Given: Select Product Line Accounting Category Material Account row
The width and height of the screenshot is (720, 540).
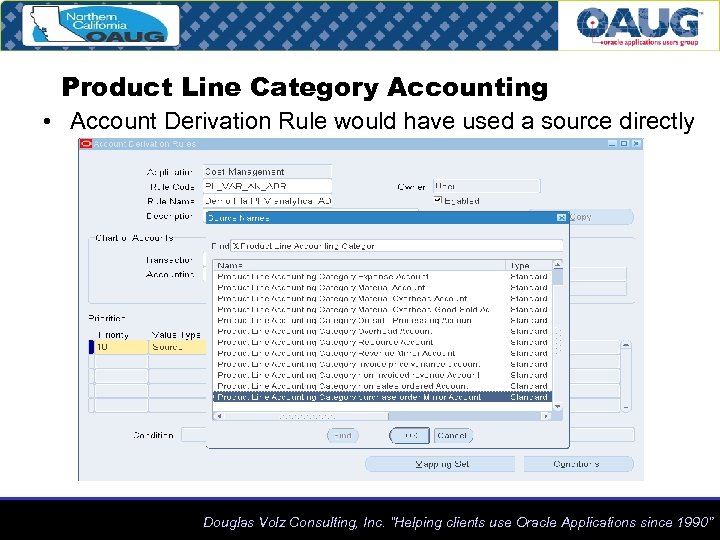Looking at the screenshot, I should (x=382, y=287).
